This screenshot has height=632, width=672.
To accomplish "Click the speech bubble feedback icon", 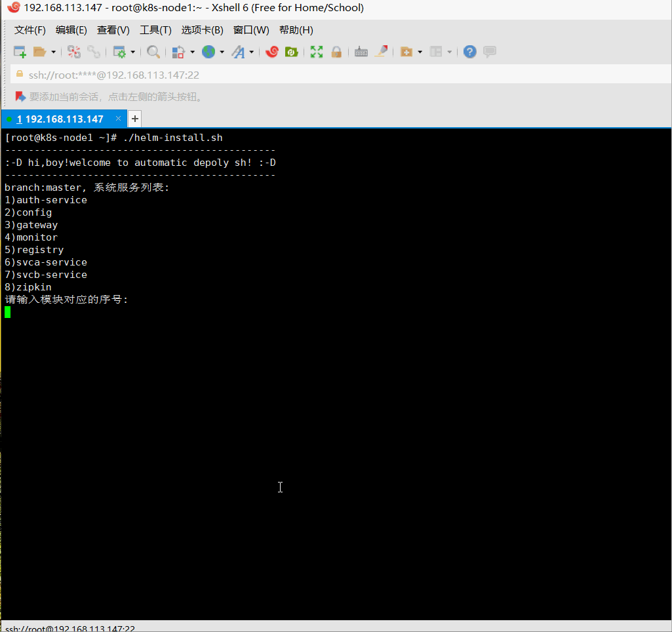I will pyautogui.click(x=490, y=52).
